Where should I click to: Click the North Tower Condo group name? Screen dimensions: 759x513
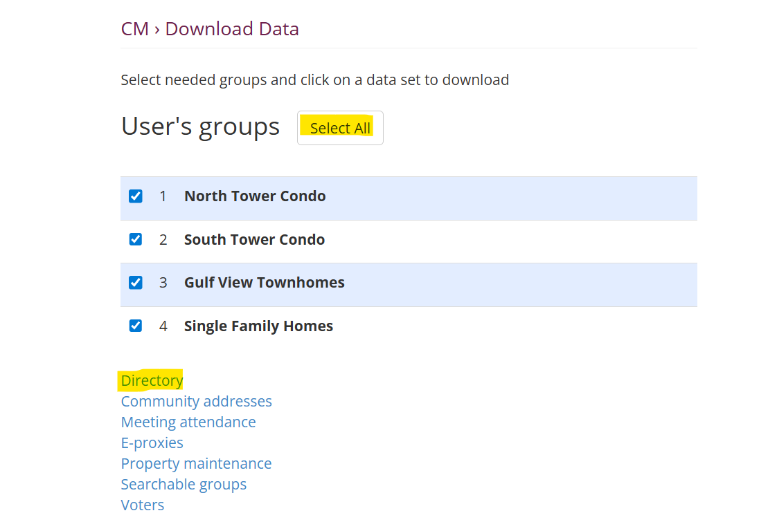pos(254,196)
